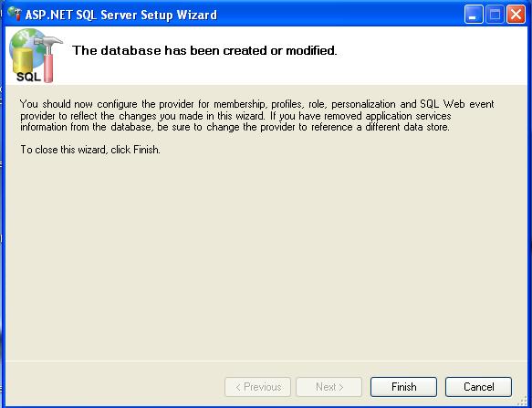The height and width of the screenshot is (408, 532).
Task: Click the ASP.NET SQL Server Setup Wizard title
Action: 121,15
